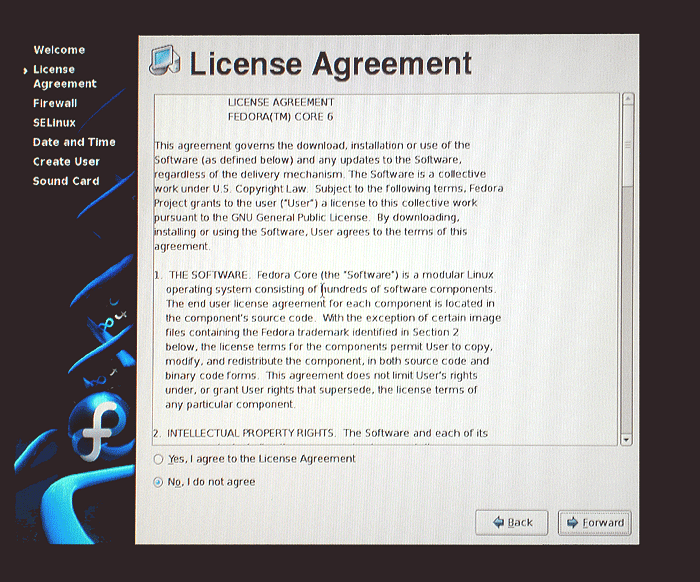The height and width of the screenshot is (582, 700).
Task: Click the arrow marker beside License Agreement step
Action: tap(25, 71)
